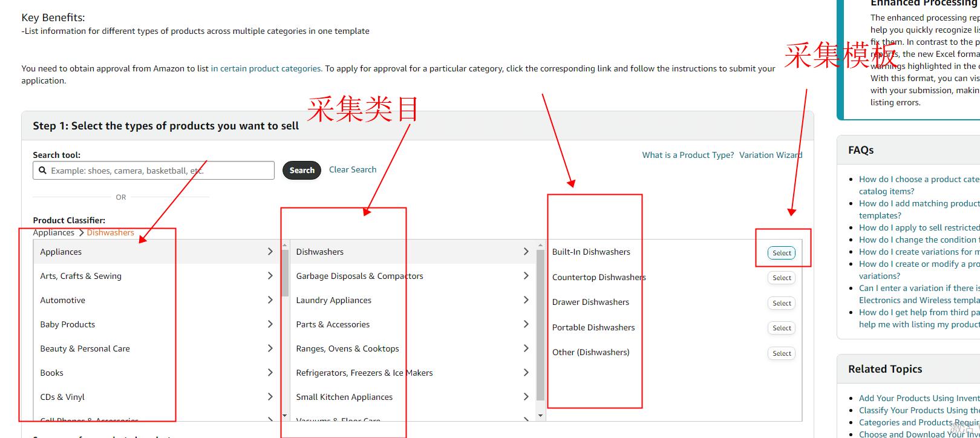
Task: Open the Ranges, Ovens & Cooktops arrow
Action: pyautogui.click(x=526, y=348)
